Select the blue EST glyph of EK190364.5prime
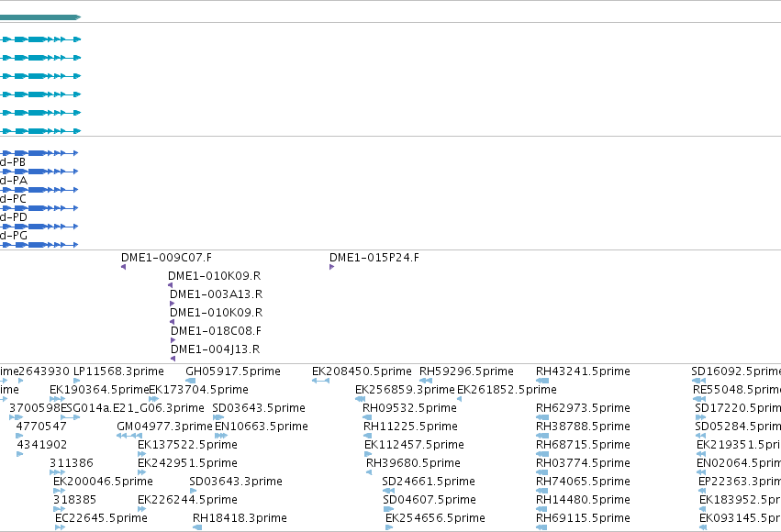 [x=57, y=399]
